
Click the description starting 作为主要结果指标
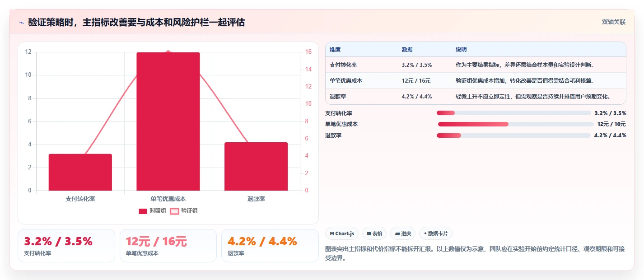(x=526, y=65)
